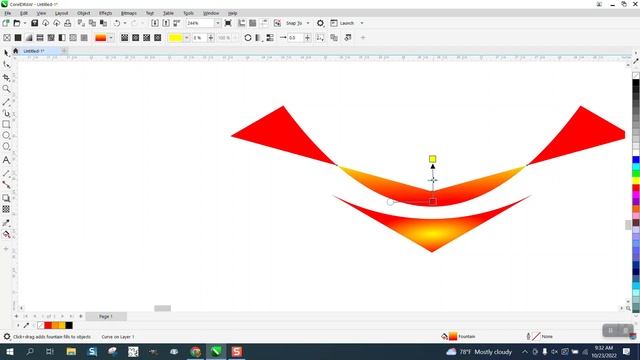Click the Export icon
The height and width of the screenshot is (360, 640).
[166, 23]
